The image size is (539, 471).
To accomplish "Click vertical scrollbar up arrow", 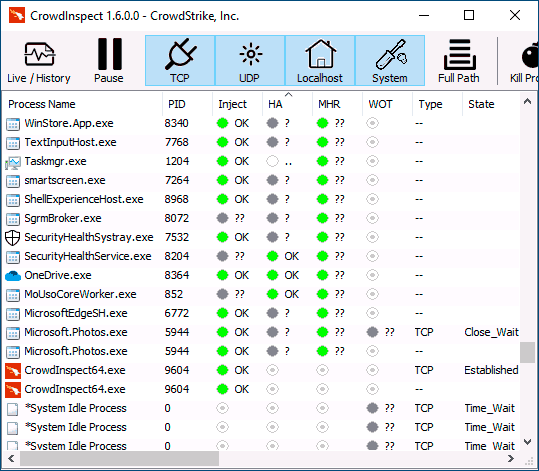I will pyautogui.click(x=527, y=101).
